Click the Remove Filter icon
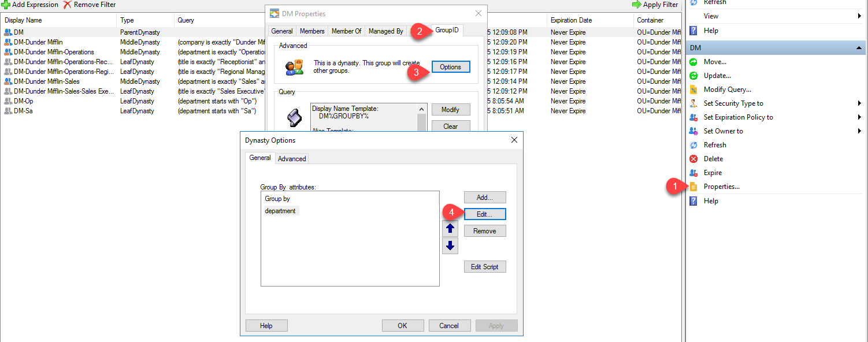 click(68, 5)
